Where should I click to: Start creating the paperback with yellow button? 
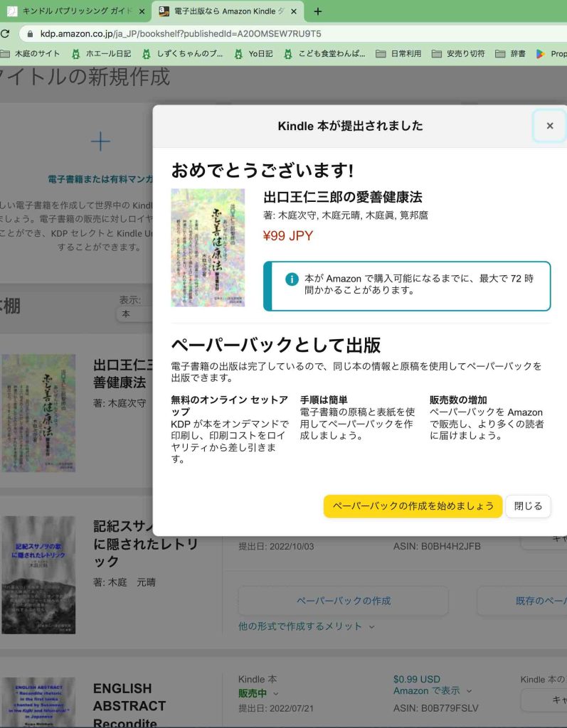tap(413, 506)
